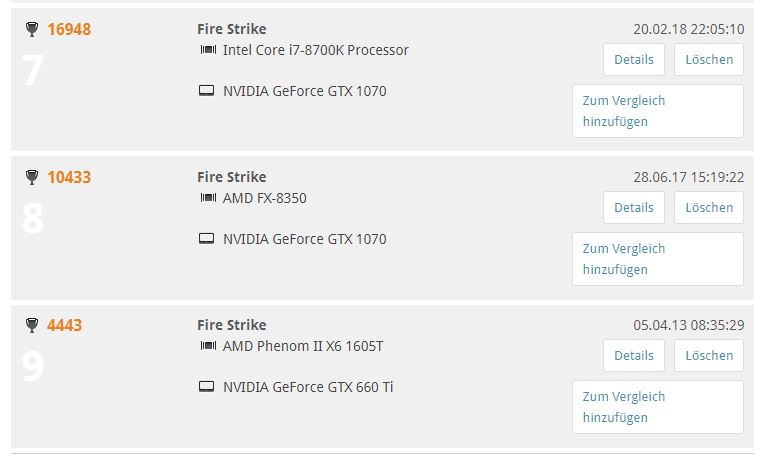Click the CPU chip icon for i7-8700K
Image resolution: width=761 pixels, height=462 pixels.
(208, 50)
